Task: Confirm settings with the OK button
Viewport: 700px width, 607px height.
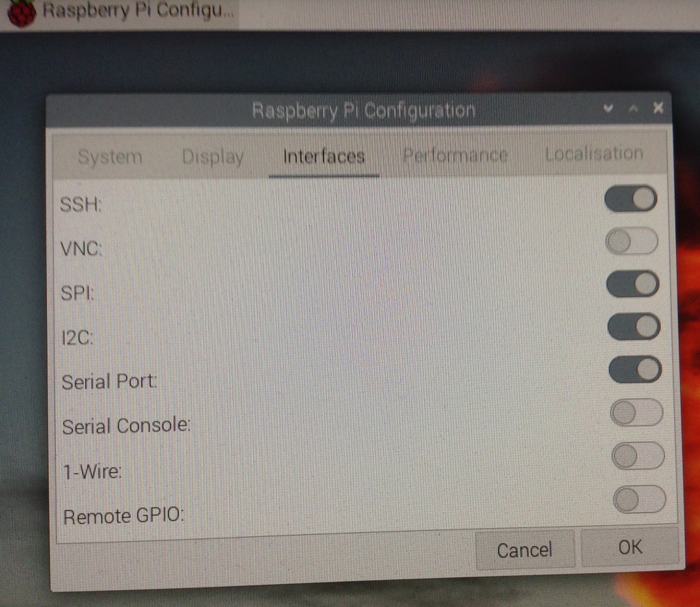Action: [x=630, y=547]
